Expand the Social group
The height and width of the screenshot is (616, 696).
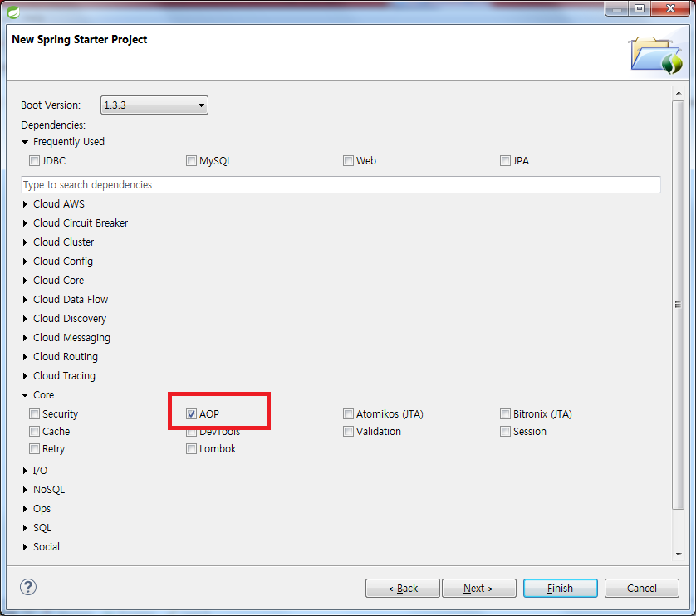coord(25,547)
